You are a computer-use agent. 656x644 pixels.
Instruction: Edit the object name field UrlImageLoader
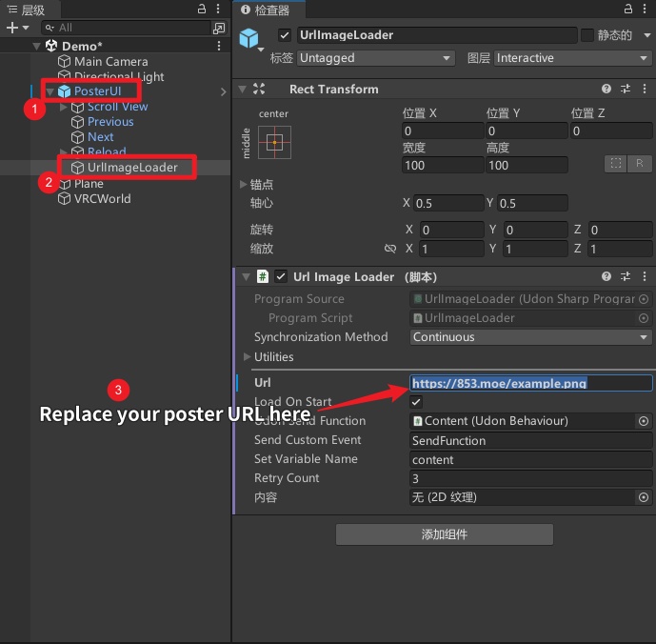(437, 35)
